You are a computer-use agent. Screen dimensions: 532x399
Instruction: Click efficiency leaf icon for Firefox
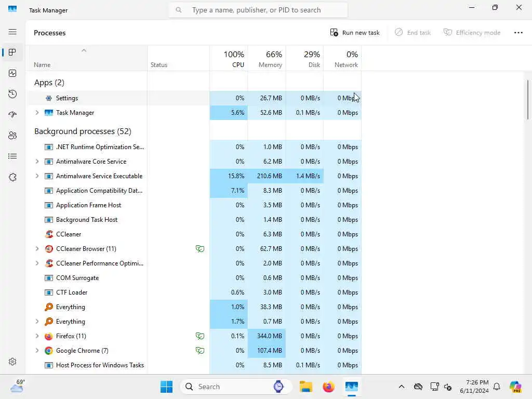tap(200, 336)
